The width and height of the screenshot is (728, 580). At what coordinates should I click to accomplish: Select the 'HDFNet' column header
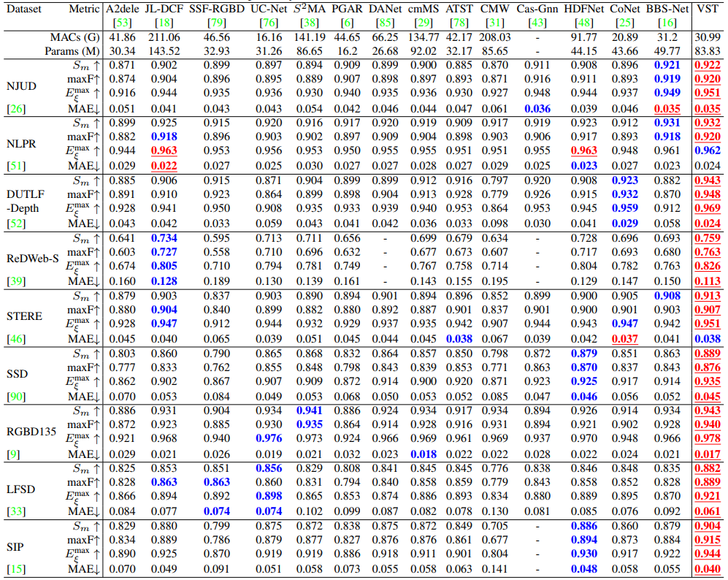[x=583, y=9]
